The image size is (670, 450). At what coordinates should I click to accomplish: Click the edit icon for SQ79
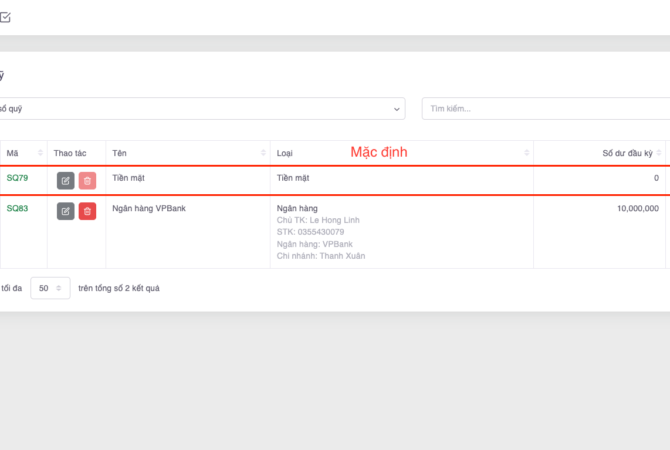tap(65, 181)
